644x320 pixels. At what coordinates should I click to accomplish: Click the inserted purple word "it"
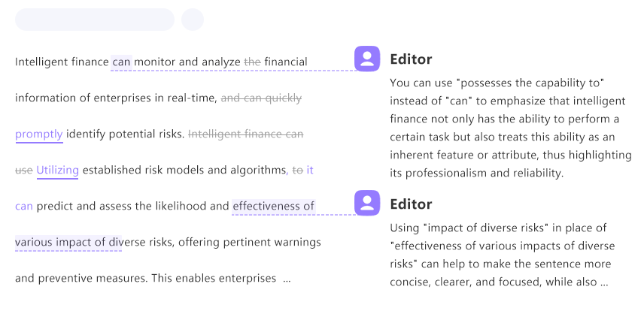(x=310, y=170)
